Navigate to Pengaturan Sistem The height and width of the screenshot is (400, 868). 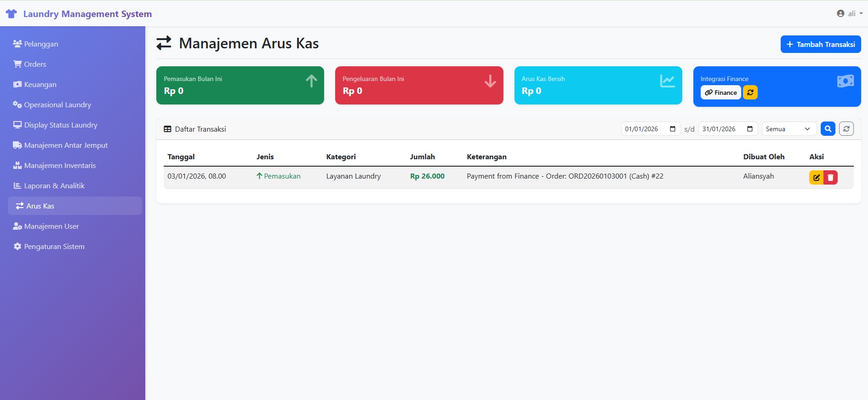(54, 247)
